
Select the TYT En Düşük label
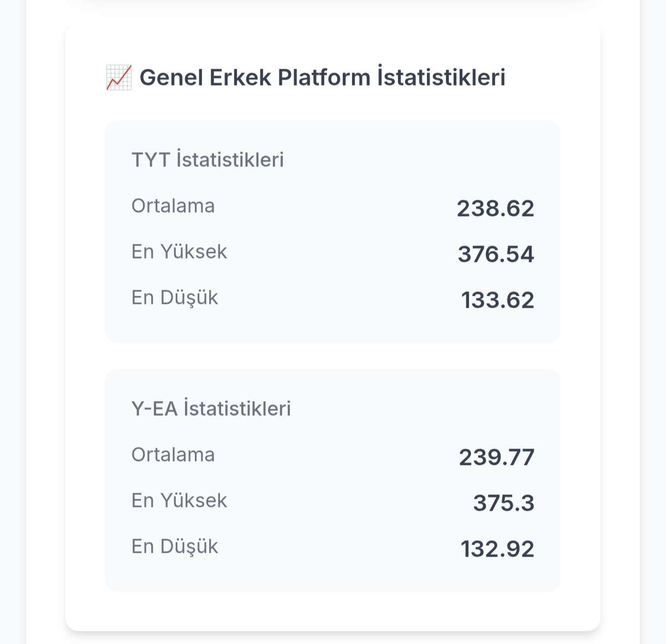(x=175, y=298)
